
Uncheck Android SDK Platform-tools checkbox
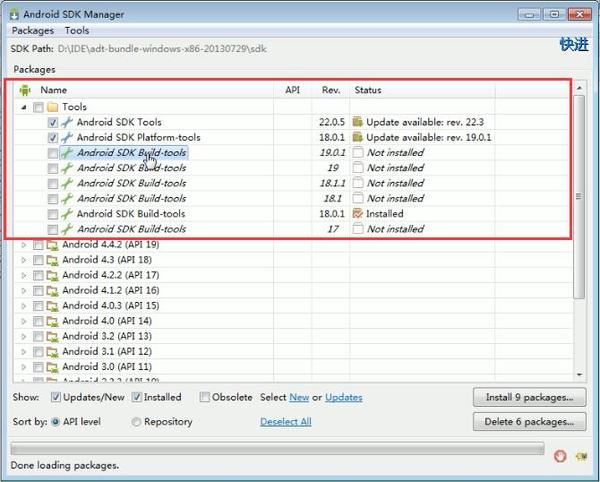pyautogui.click(x=53, y=138)
